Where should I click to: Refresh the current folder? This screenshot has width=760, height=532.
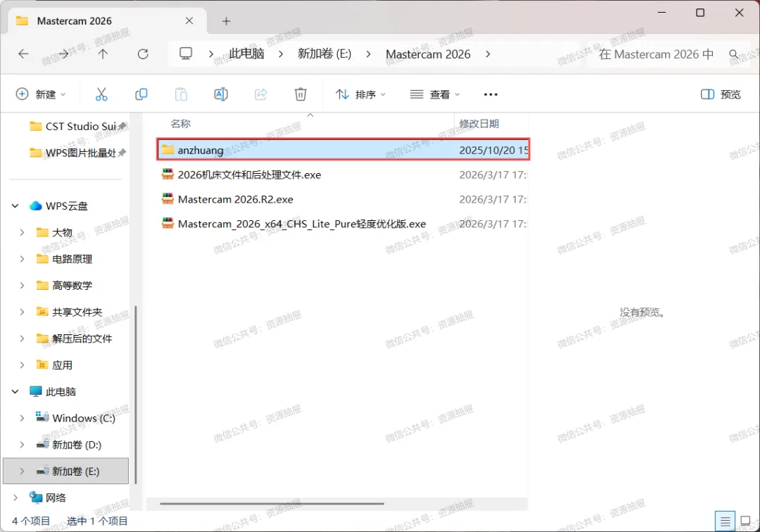pos(143,53)
